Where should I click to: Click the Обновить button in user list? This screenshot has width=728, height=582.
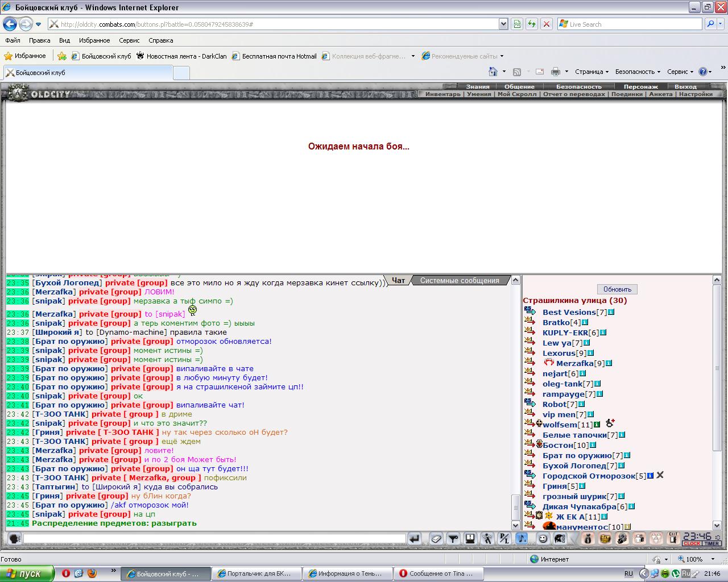pyautogui.click(x=617, y=289)
